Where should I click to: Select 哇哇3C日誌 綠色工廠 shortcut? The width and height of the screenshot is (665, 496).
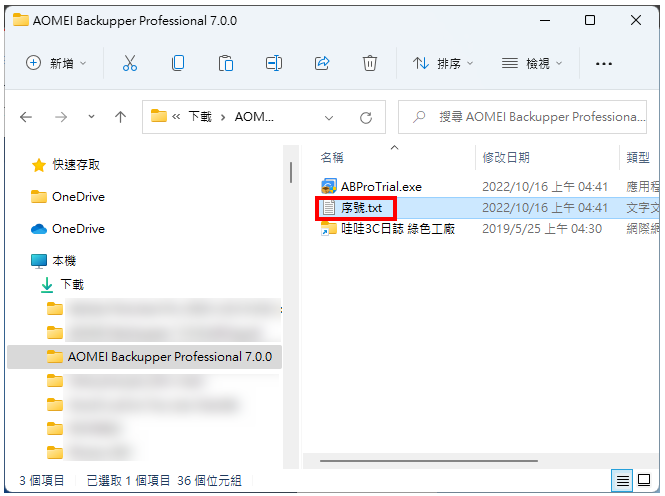(x=398, y=229)
